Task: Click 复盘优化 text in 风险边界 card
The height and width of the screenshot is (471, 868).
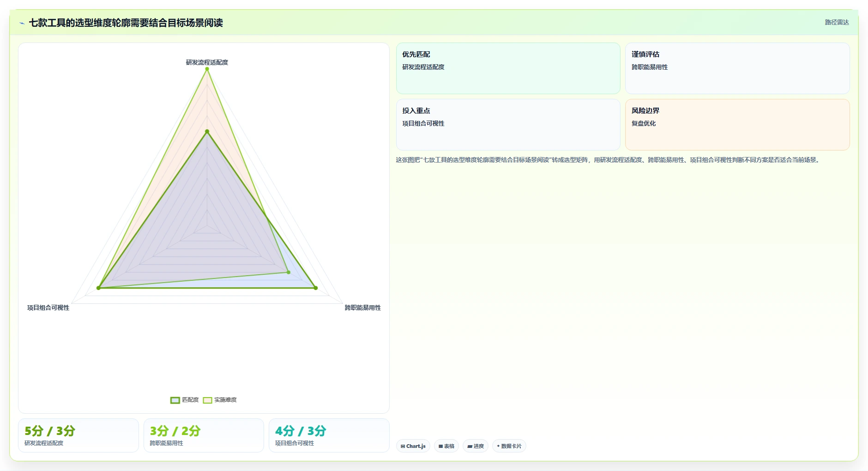Action: point(644,123)
